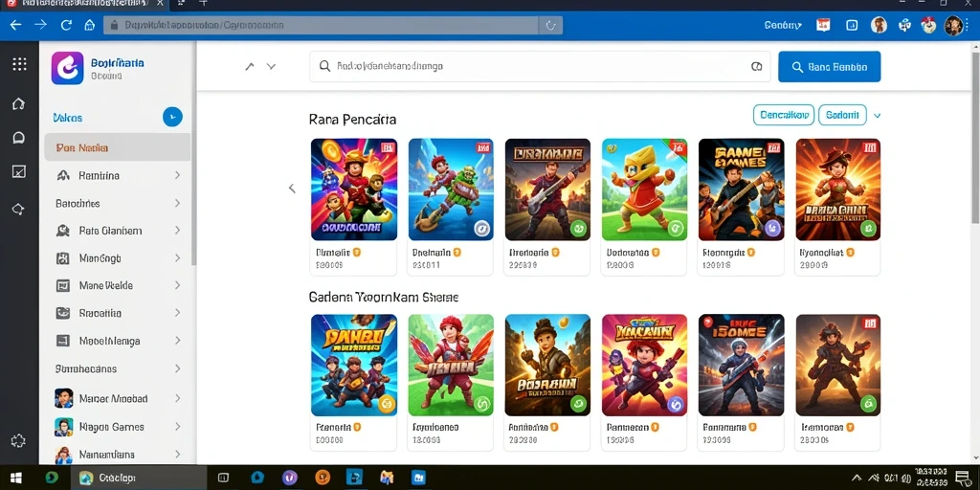The image size is (980, 490).
Task: Open the dropdown arrow next to the Sadorrii filter
Action: (877, 115)
